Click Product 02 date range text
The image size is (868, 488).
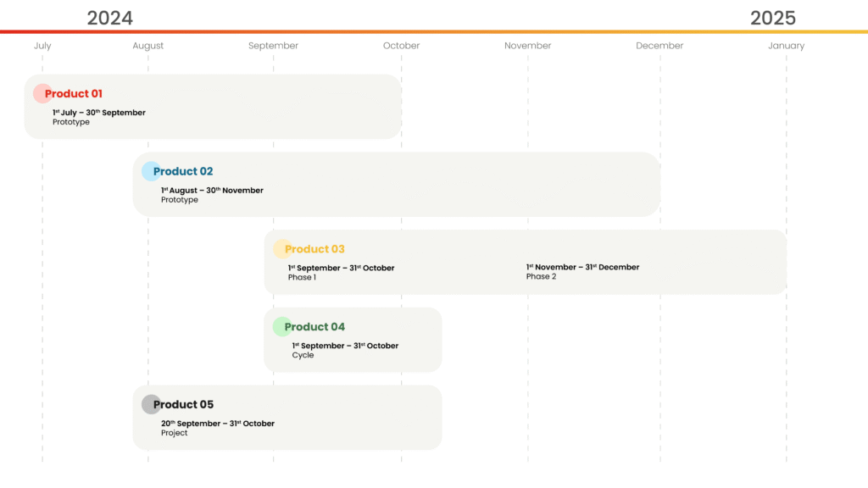[x=212, y=191]
